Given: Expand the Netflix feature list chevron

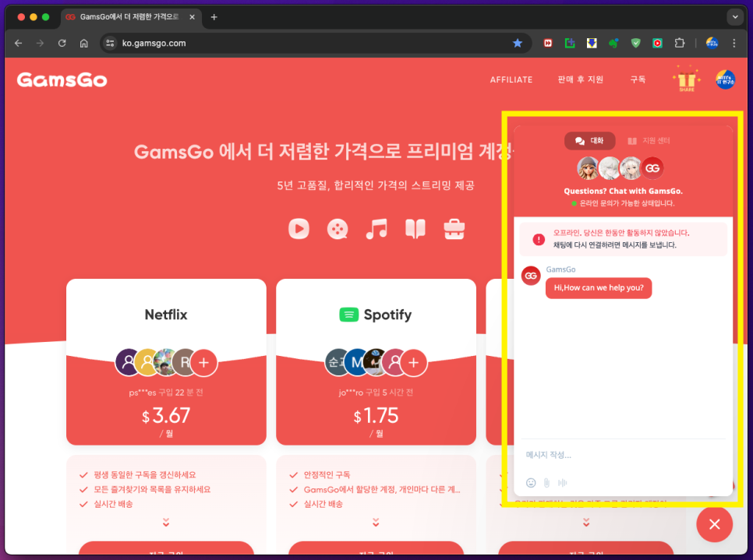Looking at the screenshot, I should point(166,522).
